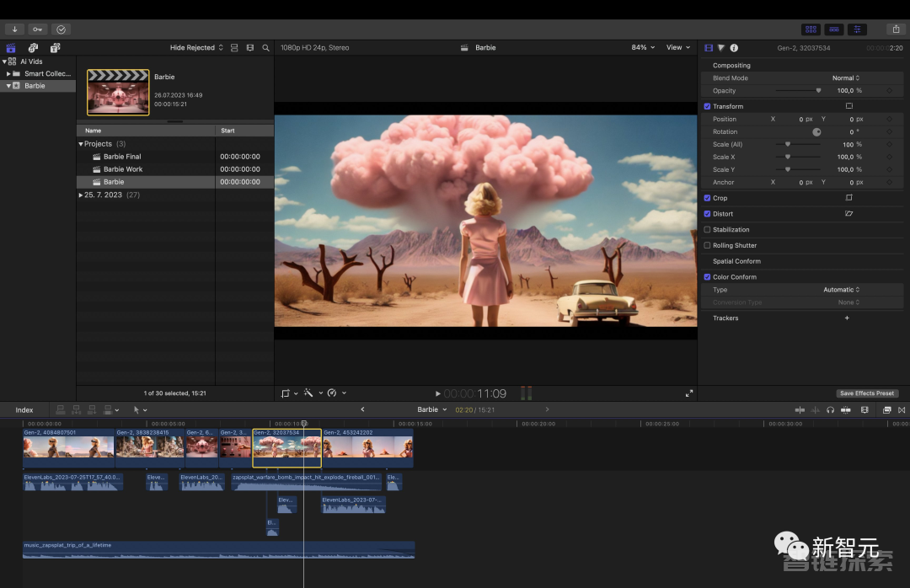
Task: Go back in timeline history
Action: pos(362,409)
